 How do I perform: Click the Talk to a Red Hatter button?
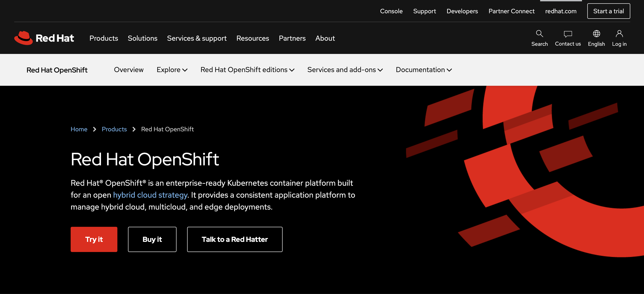pyautogui.click(x=235, y=239)
